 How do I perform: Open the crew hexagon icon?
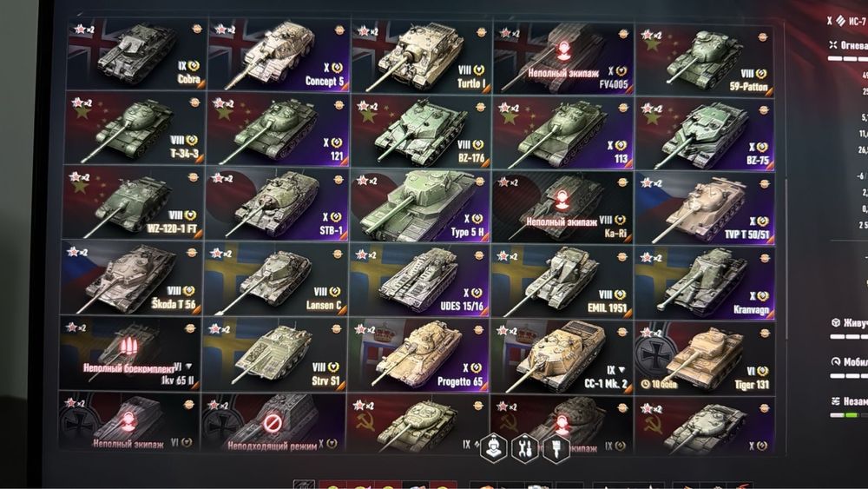pyautogui.click(x=493, y=447)
